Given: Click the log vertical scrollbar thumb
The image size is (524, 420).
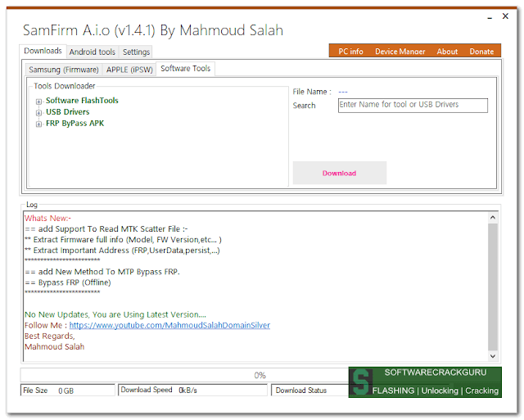Looking at the screenshot, I should 493,287.
